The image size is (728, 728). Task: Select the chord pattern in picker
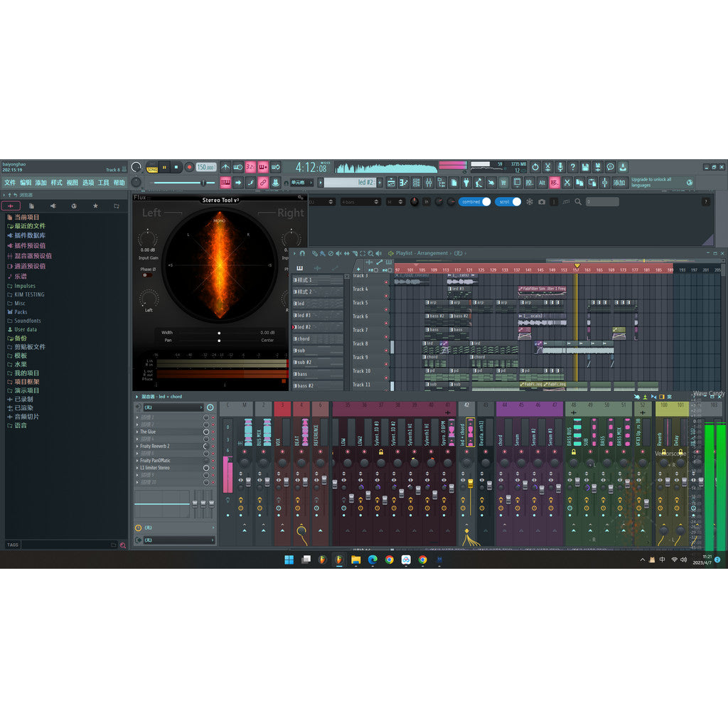click(318, 339)
